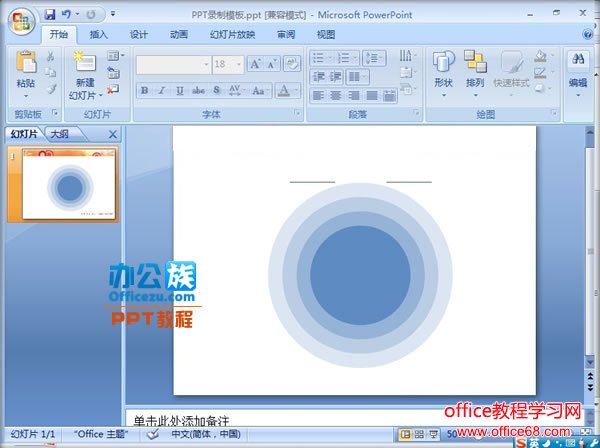The width and height of the screenshot is (600, 448).
Task: Click the Paste icon
Action: 26,62
